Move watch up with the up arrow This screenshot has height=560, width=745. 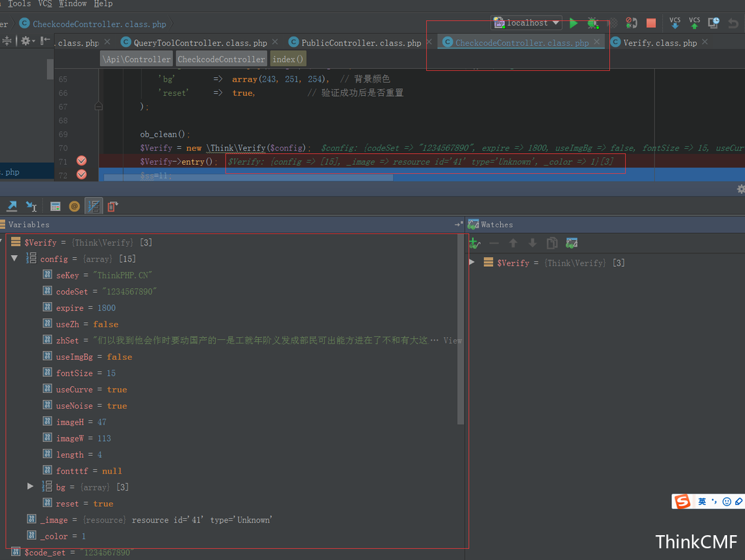tap(513, 243)
